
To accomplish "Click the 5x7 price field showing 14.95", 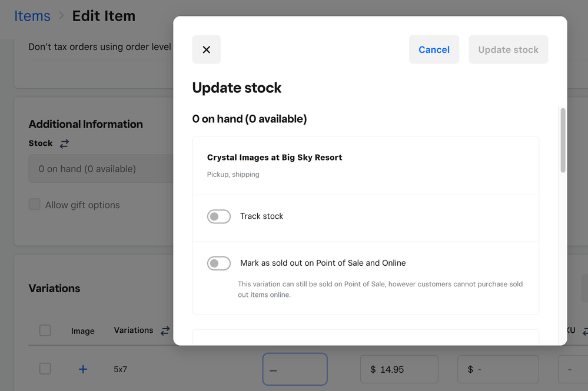I will click(x=399, y=369).
